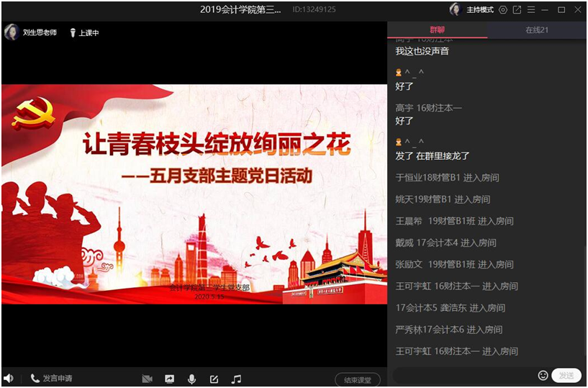Click 张励文 19财管B1班 进入房间 entry
This screenshot has width=588, height=388.
tap(454, 265)
